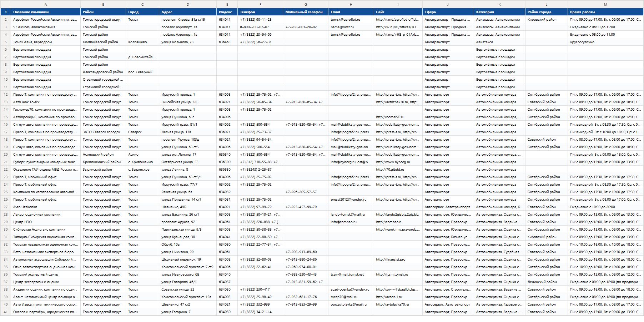Screen dimensions: 644x322
Task: Select working hours cell 'Круглосуточно'
Action: click(x=605, y=42)
